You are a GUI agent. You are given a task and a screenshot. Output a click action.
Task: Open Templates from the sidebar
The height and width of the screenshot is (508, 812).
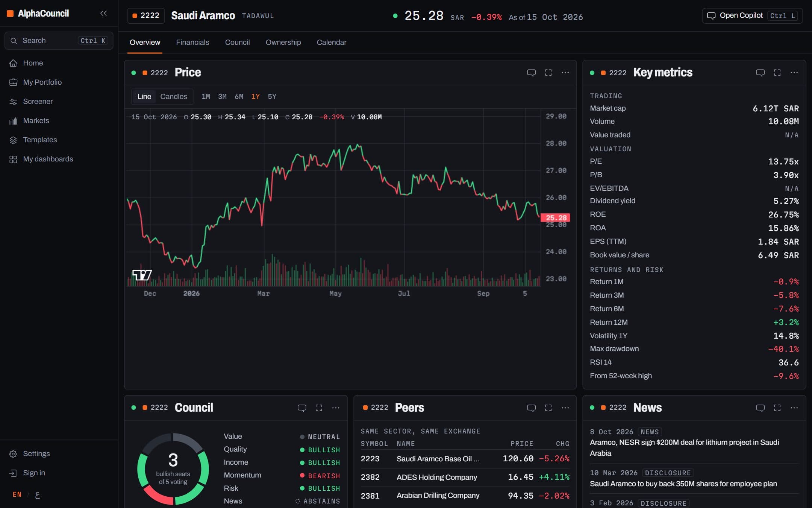pyautogui.click(x=59, y=140)
